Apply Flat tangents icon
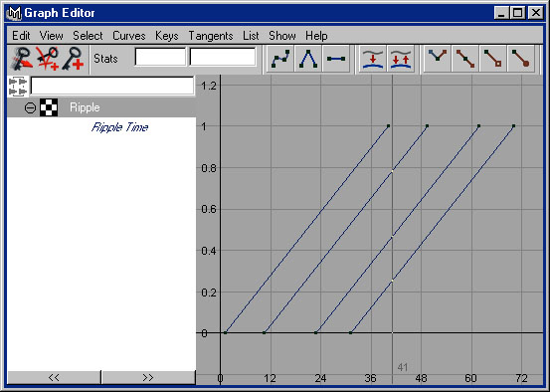The height and width of the screenshot is (392, 550). click(x=336, y=59)
